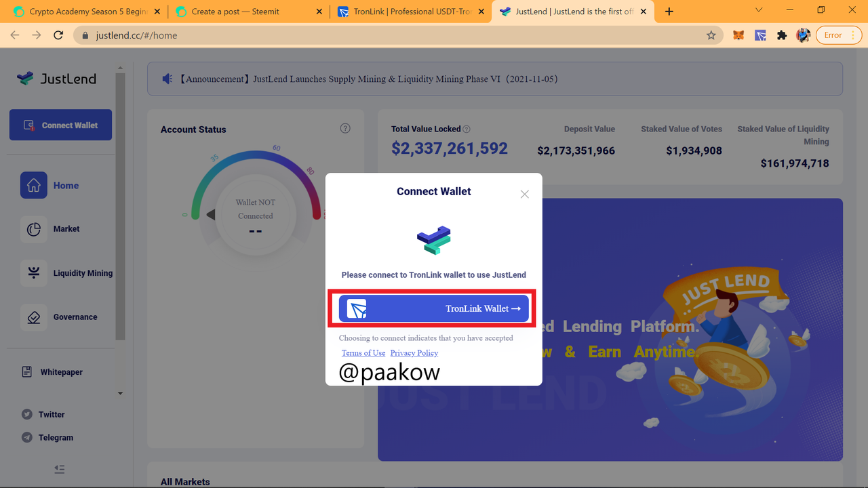This screenshot has width=868, height=488.
Task: Click the Staked Liquidity Mining value $161,974,718
Action: 795,163
